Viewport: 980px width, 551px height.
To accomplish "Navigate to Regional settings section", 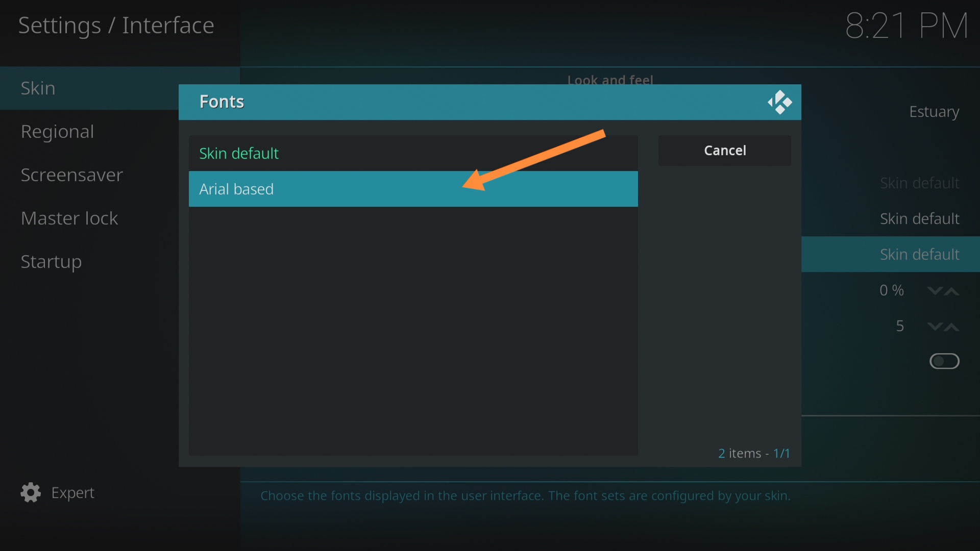I will click(57, 131).
